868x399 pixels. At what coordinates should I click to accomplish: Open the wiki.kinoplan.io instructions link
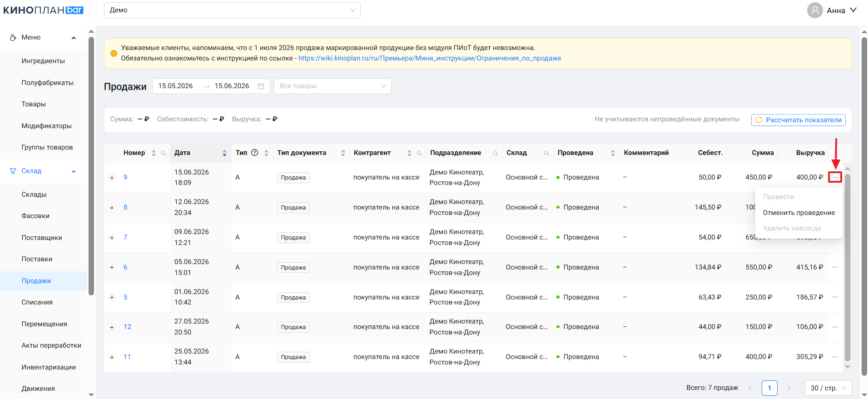point(430,58)
